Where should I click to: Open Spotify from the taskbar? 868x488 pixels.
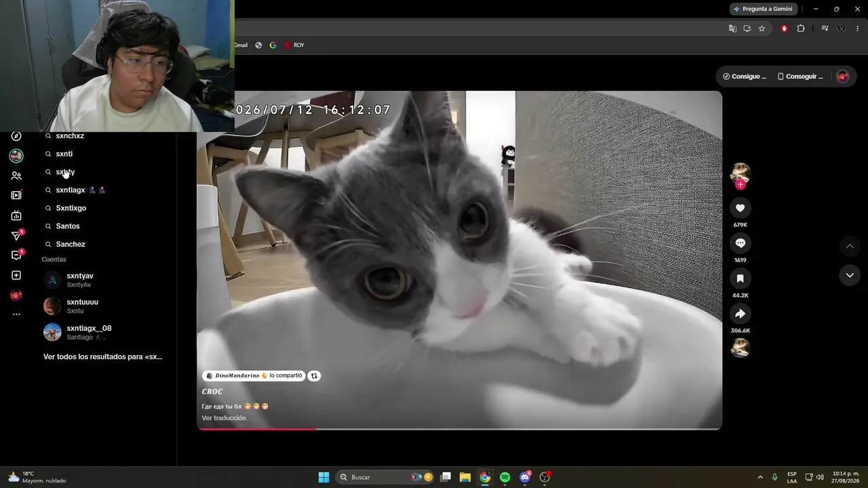coord(505,477)
